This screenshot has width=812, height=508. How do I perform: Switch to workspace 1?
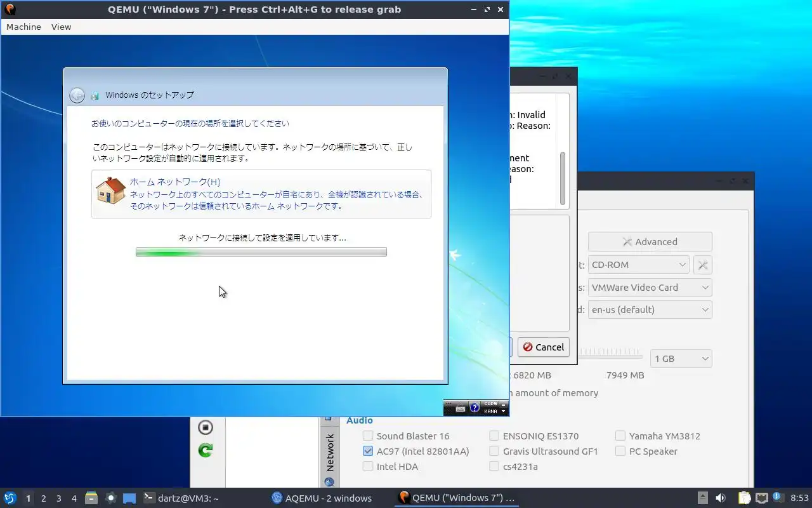click(28, 498)
